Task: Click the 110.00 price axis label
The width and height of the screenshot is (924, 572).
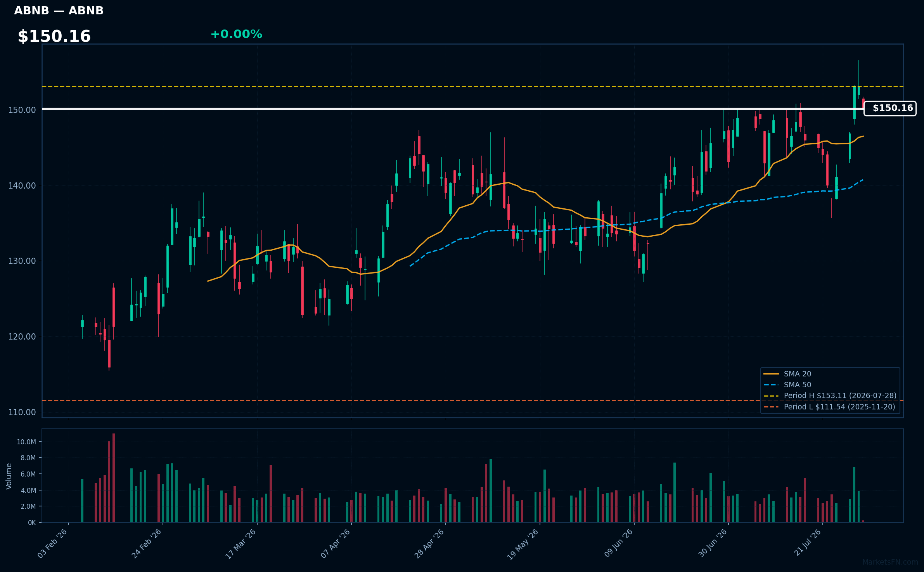Action: pos(22,412)
